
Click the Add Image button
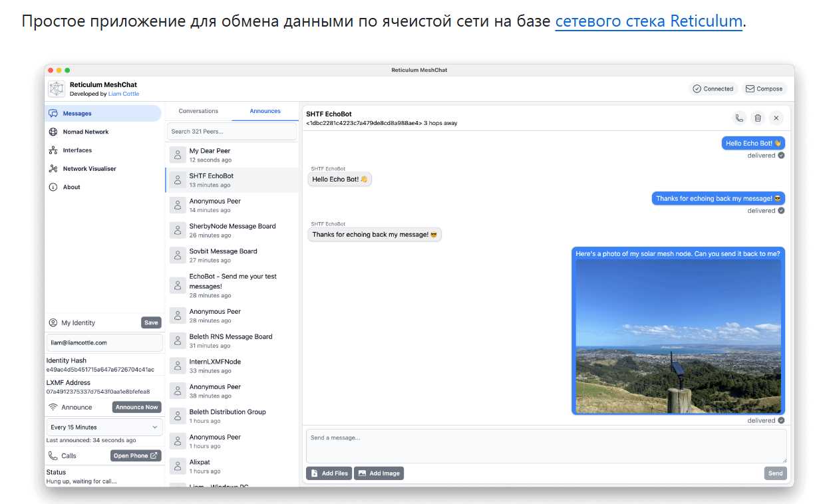tap(379, 473)
